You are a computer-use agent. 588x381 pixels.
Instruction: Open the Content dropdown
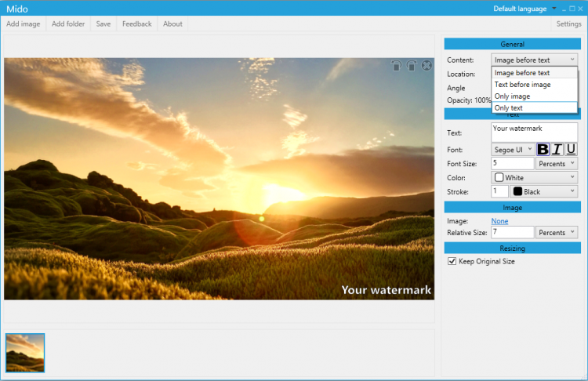534,60
